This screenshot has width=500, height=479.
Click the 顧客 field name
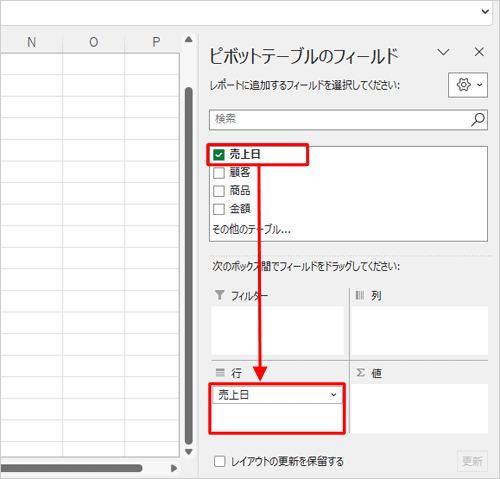[240, 173]
